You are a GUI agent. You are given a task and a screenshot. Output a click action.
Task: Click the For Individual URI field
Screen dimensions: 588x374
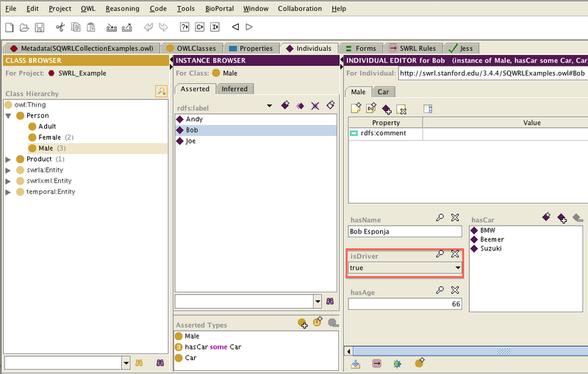(492, 73)
